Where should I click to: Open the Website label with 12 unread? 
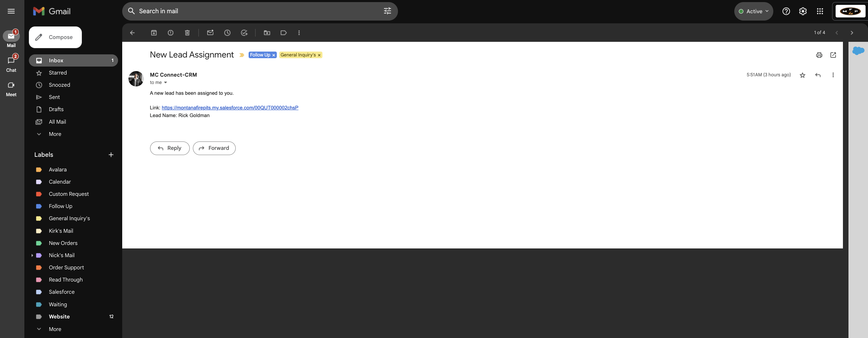coord(73,317)
